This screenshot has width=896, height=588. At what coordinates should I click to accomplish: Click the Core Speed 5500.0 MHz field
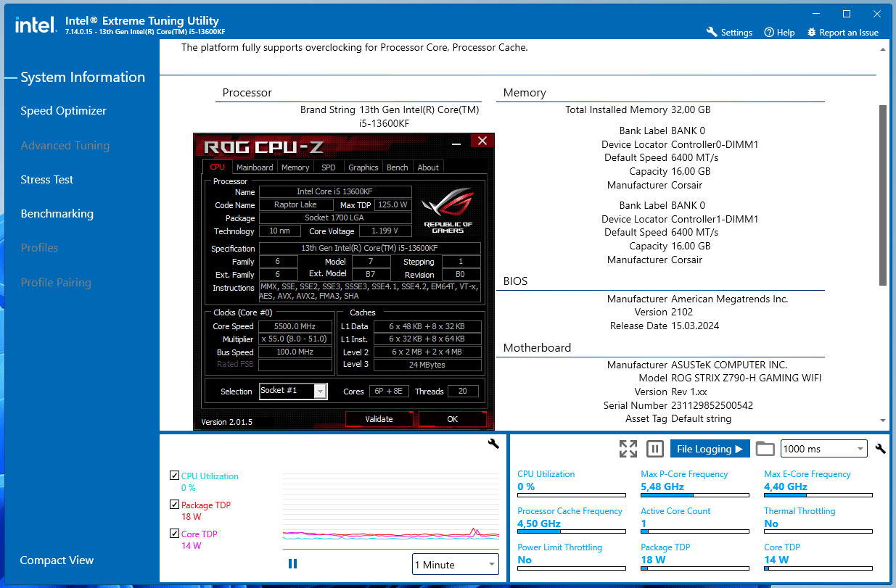point(294,326)
